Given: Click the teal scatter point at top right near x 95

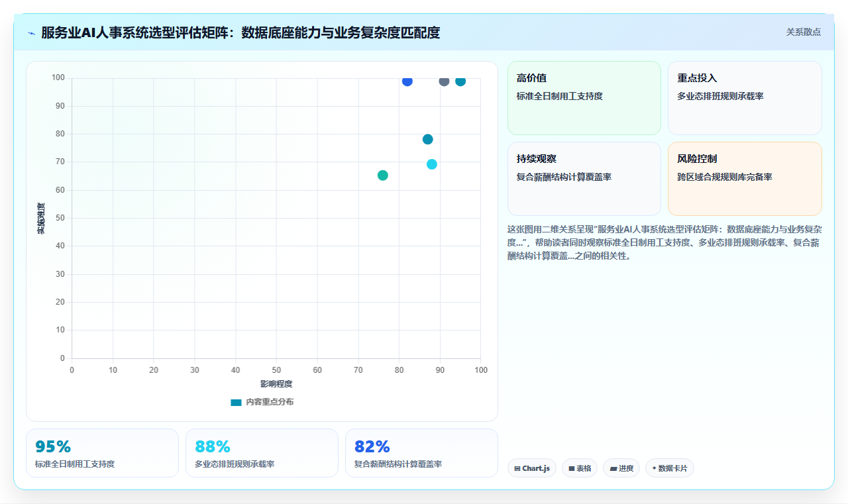Looking at the screenshot, I should point(460,81).
